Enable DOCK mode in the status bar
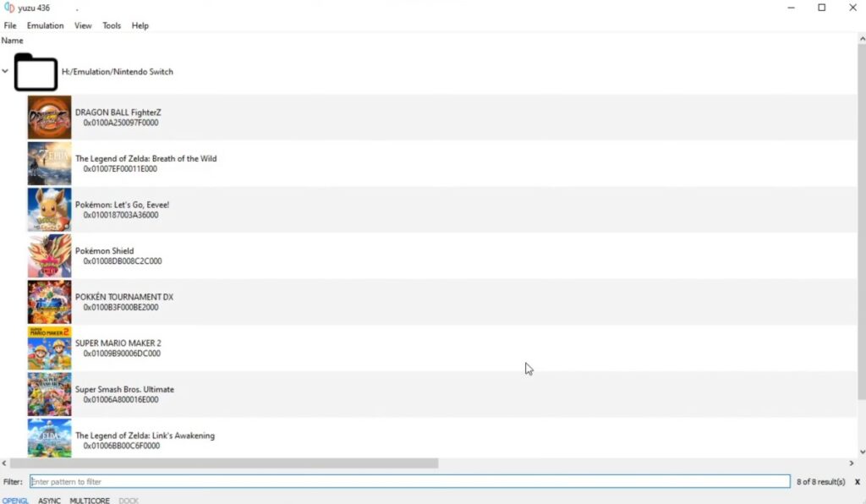Viewport: 866px width, 504px height. [129, 501]
